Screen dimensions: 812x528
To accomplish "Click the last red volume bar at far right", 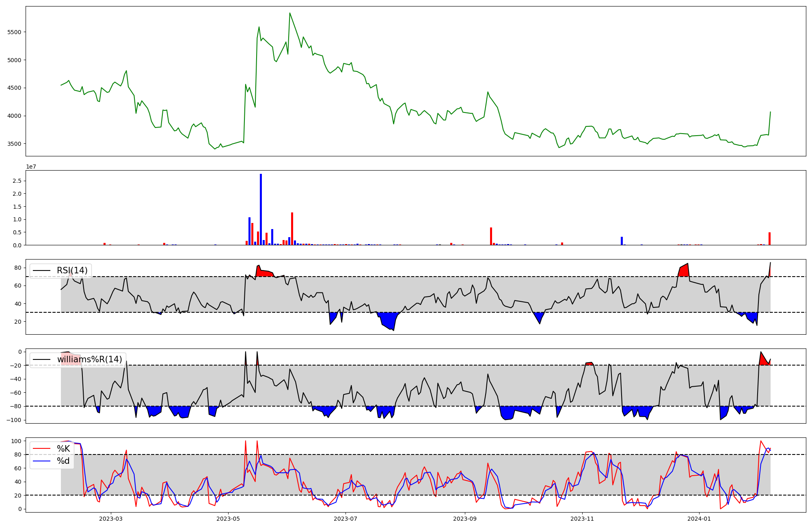I will (769, 239).
